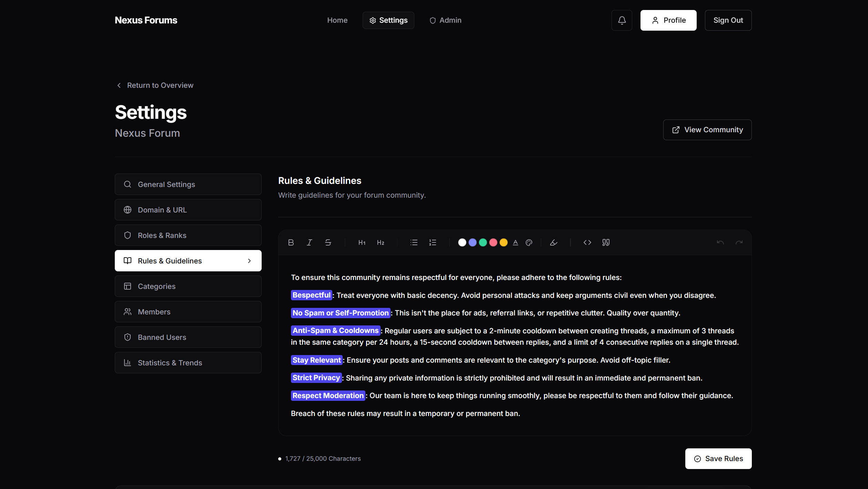Viewport: 868px width, 489px height.
Task: Click the text color underline A icon
Action: click(x=515, y=243)
